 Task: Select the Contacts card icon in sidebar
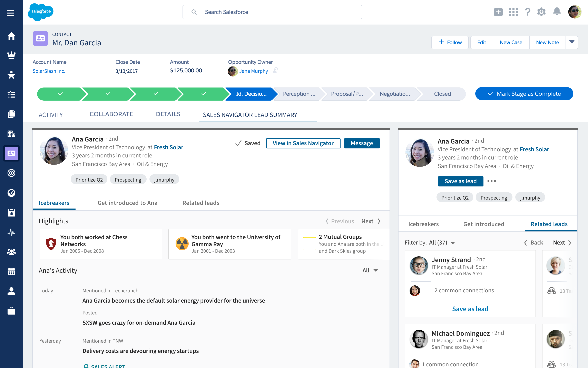11,153
